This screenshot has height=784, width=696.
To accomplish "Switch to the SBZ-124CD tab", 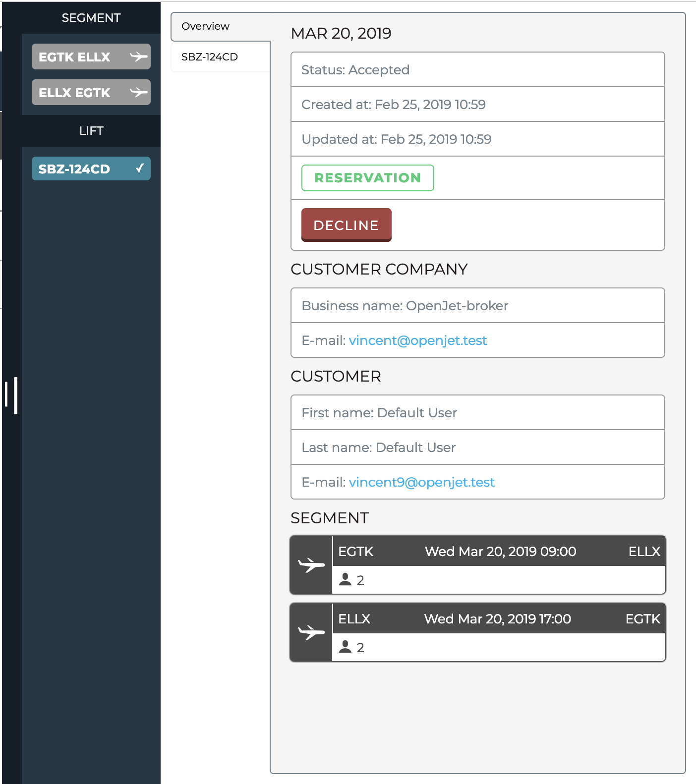I will tap(210, 57).
